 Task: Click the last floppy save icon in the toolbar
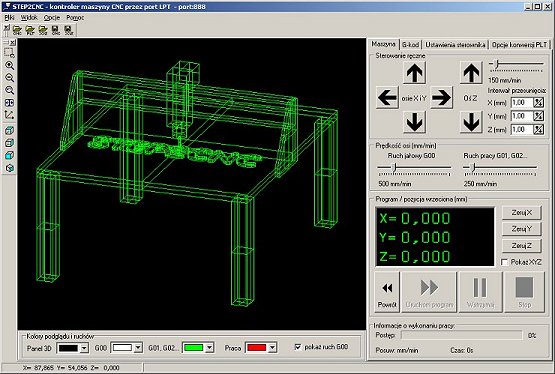pyautogui.click(x=68, y=30)
